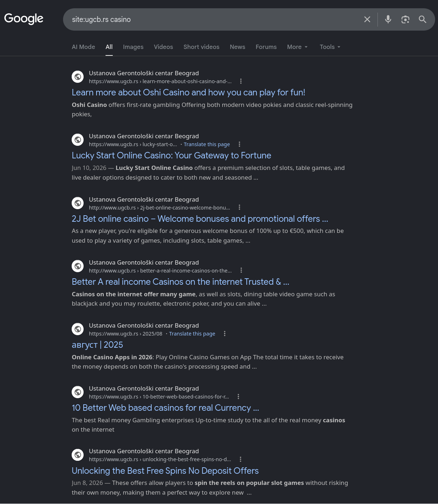Open three-dot menu for август 2025 result
The width and height of the screenshot is (438, 504).
224,334
